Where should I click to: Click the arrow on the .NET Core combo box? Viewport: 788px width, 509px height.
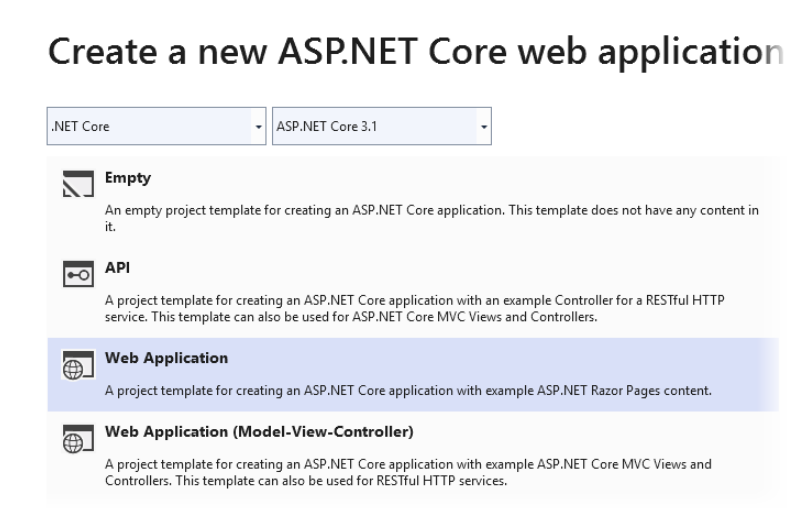pyautogui.click(x=260, y=128)
